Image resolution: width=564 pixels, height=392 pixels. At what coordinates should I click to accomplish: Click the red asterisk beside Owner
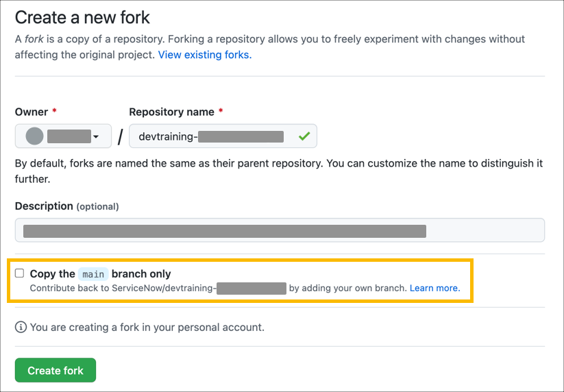point(54,112)
